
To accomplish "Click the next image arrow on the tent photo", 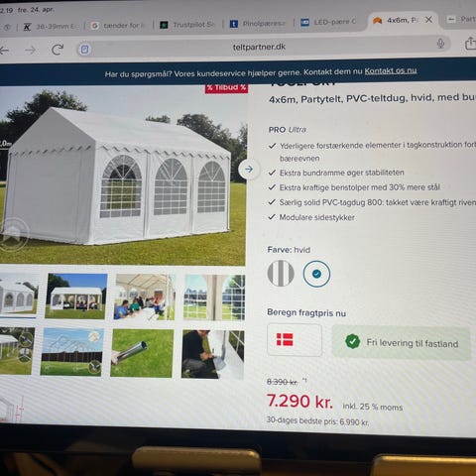I will [x=249, y=170].
